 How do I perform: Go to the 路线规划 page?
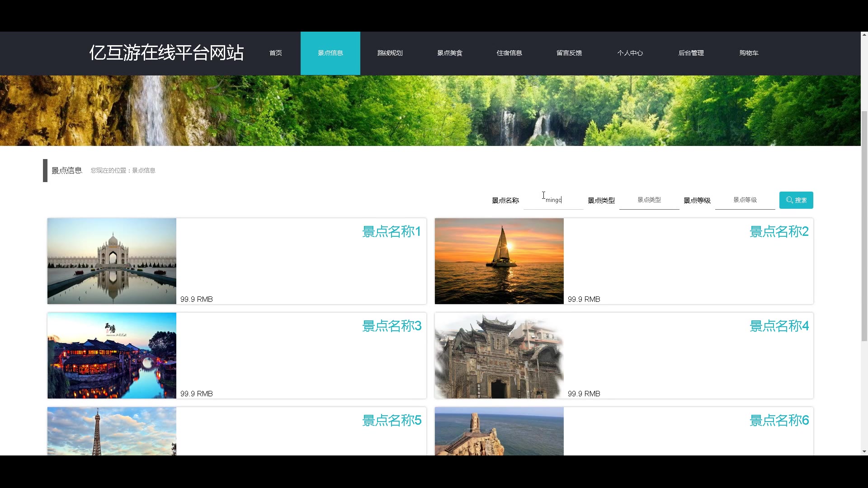click(x=390, y=53)
